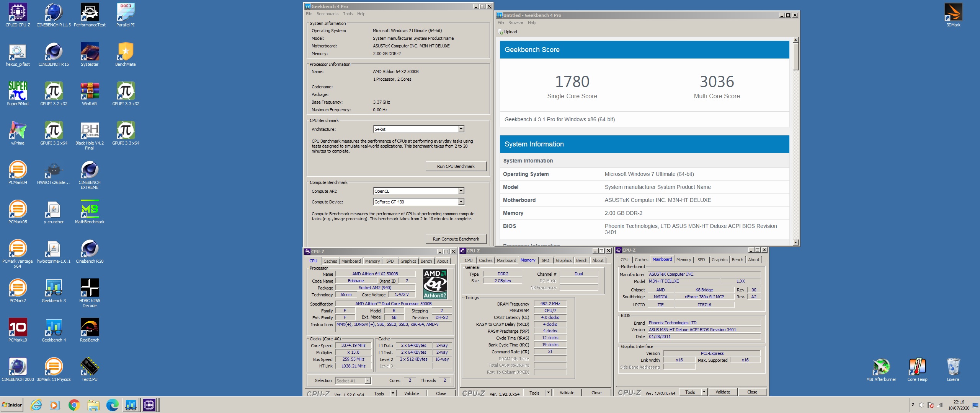Open Help menu in Untitled Geekbench window

532,23
